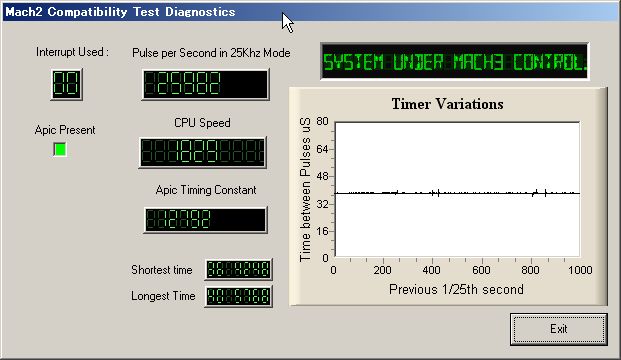The width and height of the screenshot is (621, 360).
Task: Click the 'Time between Pulses uS' axis label
Action: pos(305,189)
